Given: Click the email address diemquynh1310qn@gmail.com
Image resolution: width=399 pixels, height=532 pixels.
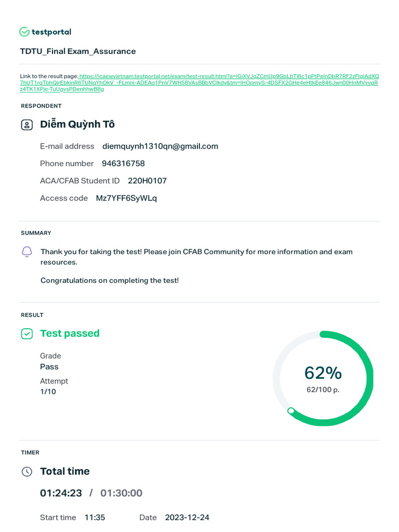Looking at the screenshot, I should click(160, 146).
